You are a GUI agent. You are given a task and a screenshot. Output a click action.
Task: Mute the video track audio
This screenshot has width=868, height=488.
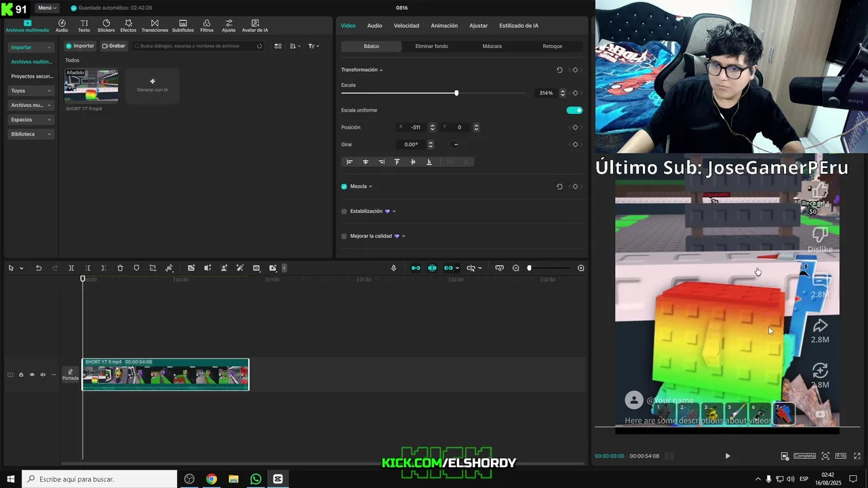43,375
